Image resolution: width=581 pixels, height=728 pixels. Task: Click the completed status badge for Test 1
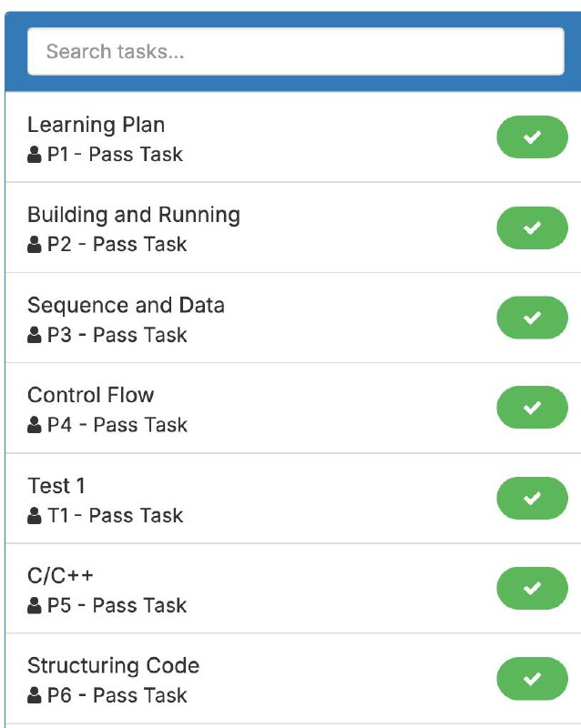click(532, 498)
